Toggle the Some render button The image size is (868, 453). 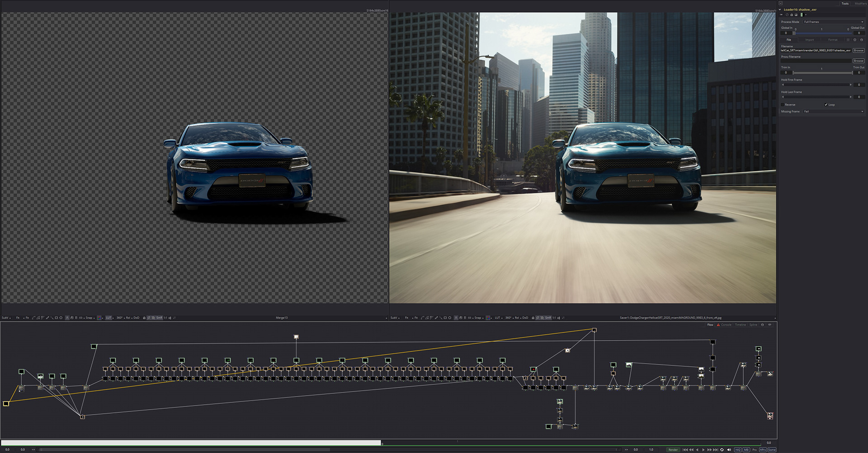tap(772, 450)
